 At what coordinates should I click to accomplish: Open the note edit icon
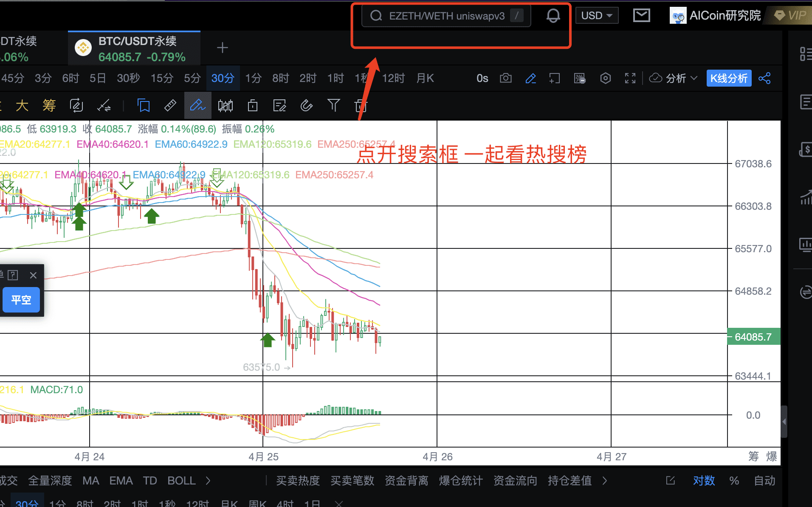(279, 105)
